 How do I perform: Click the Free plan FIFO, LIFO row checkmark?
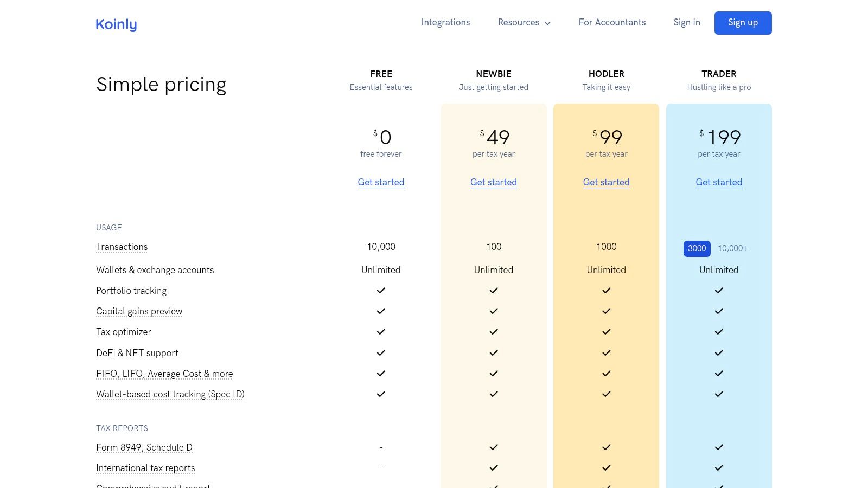381,374
